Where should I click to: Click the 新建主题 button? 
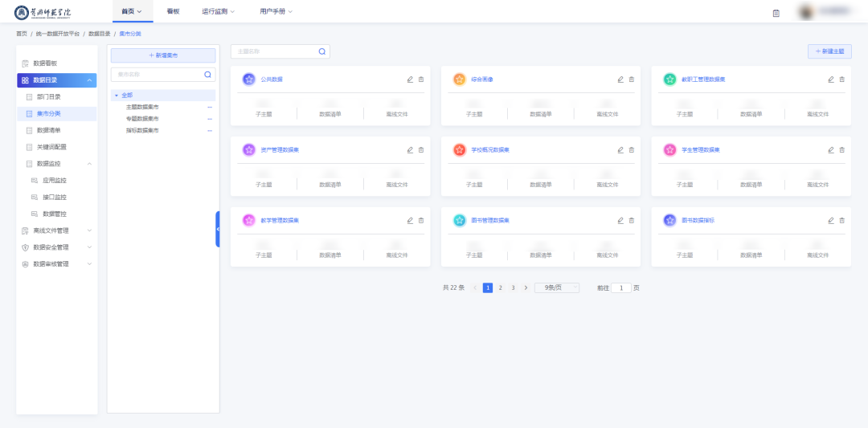[x=829, y=51]
